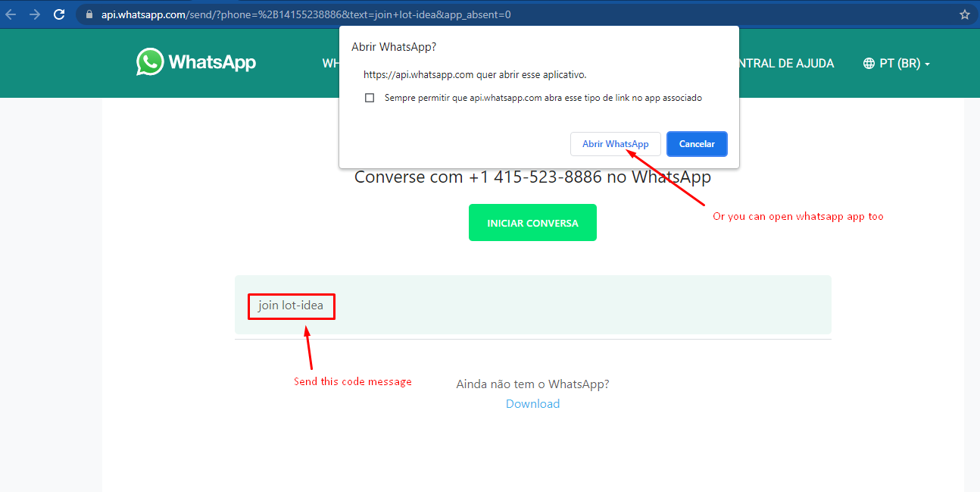Click INICIAR CONVERSA button
Screen dimensions: 980x492
(532, 223)
